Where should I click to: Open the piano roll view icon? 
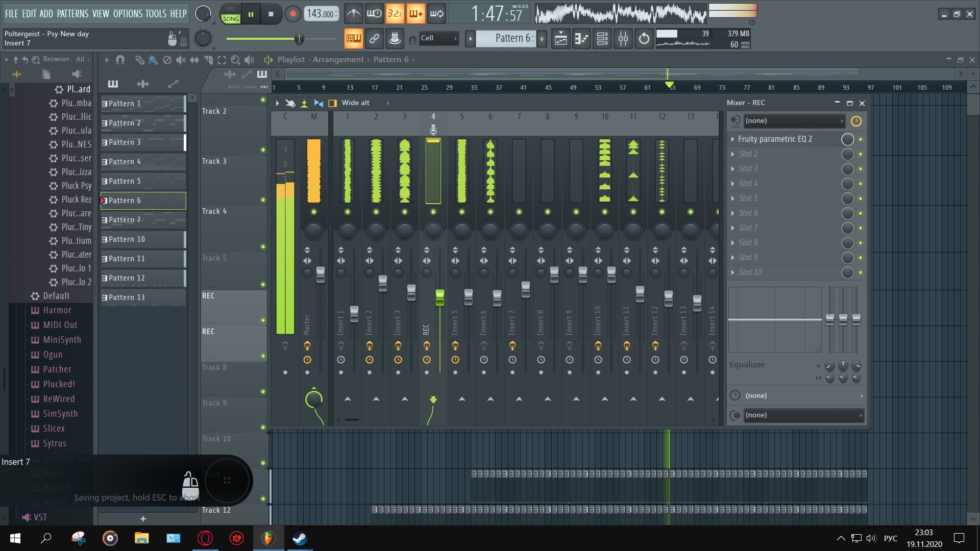tap(581, 38)
